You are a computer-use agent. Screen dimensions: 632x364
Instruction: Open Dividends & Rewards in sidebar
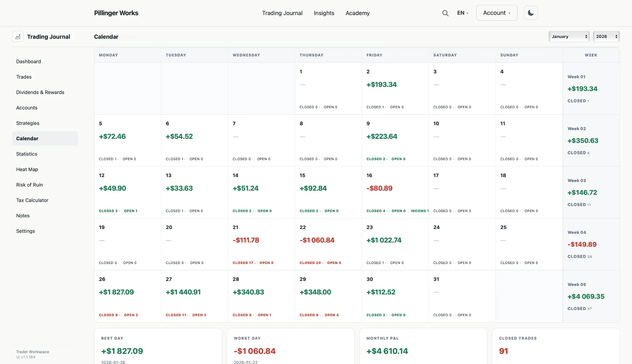pos(45,92)
